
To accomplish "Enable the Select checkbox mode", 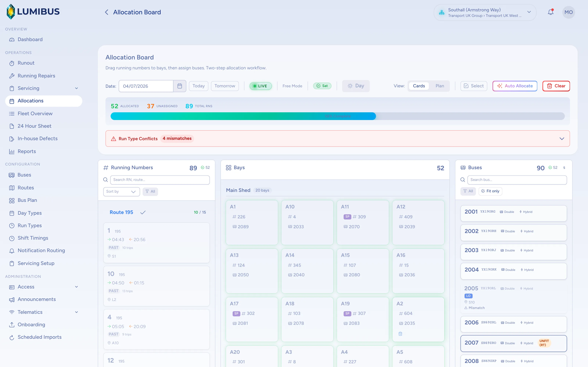I will (474, 86).
